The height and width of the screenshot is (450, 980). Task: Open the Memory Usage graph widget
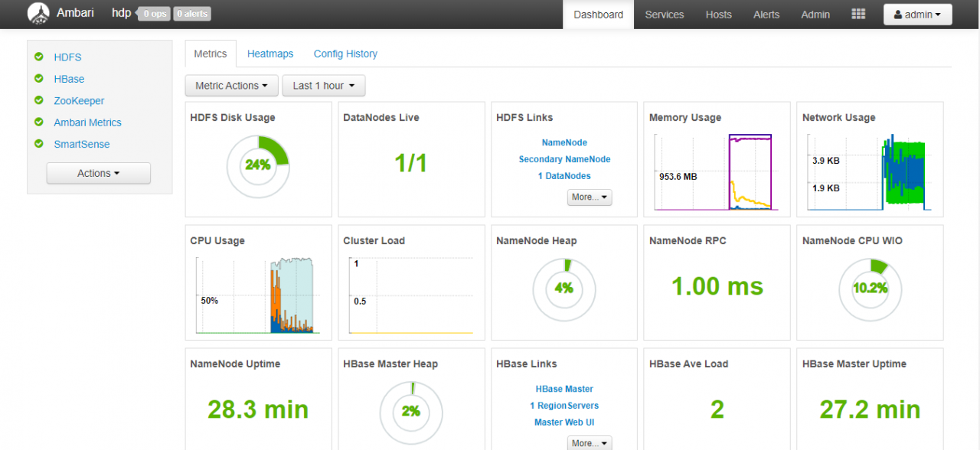pyautogui.click(x=716, y=172)
